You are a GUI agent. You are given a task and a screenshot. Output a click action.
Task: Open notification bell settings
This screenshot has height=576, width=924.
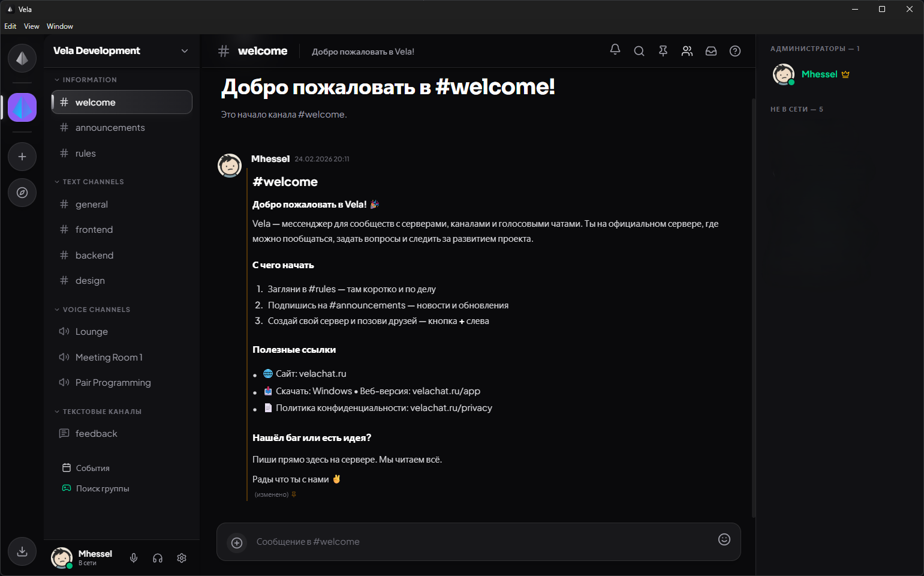(615, 50)
